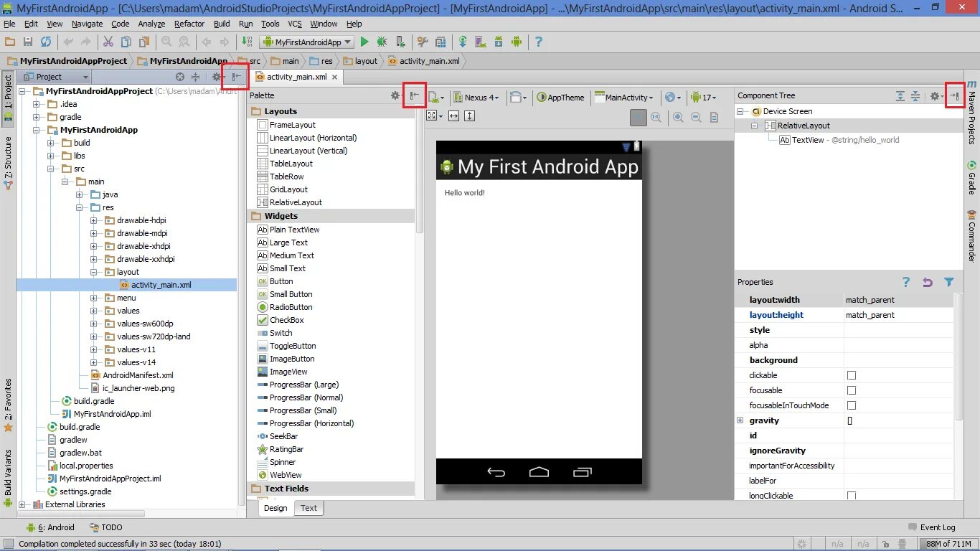This screenshot has width=980, height=551.
Task: Switch to the Text tab
Action: 308,508
